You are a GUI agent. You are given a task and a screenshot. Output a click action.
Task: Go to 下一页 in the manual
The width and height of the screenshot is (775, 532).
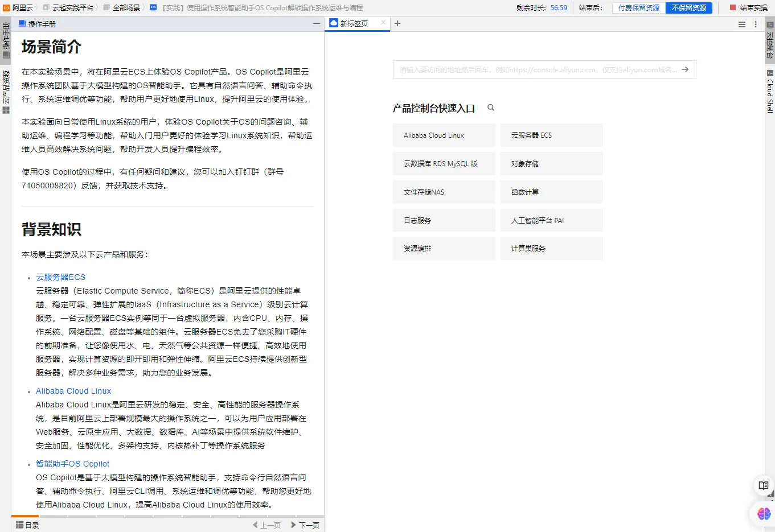tap(305, 525)
